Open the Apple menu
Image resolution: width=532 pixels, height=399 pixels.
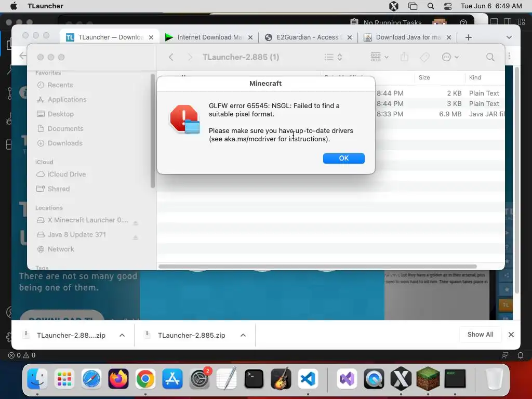coord(14,6)
